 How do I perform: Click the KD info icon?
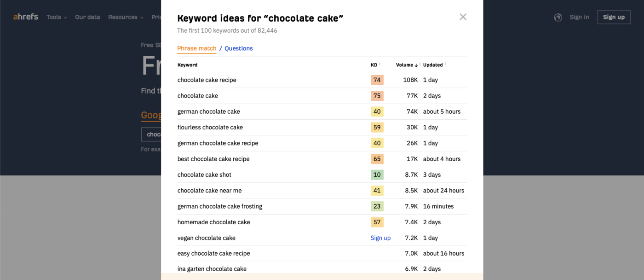tap(379, 64)
